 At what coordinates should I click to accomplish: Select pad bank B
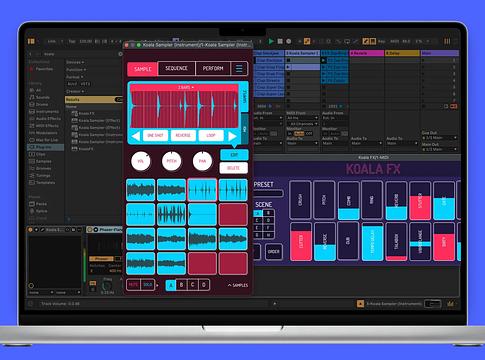click(x=182, y=285)
